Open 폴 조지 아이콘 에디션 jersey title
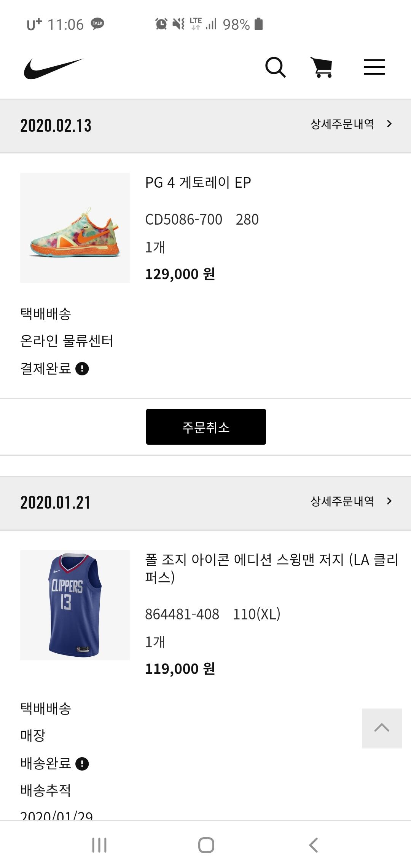 tap(271, 568)
